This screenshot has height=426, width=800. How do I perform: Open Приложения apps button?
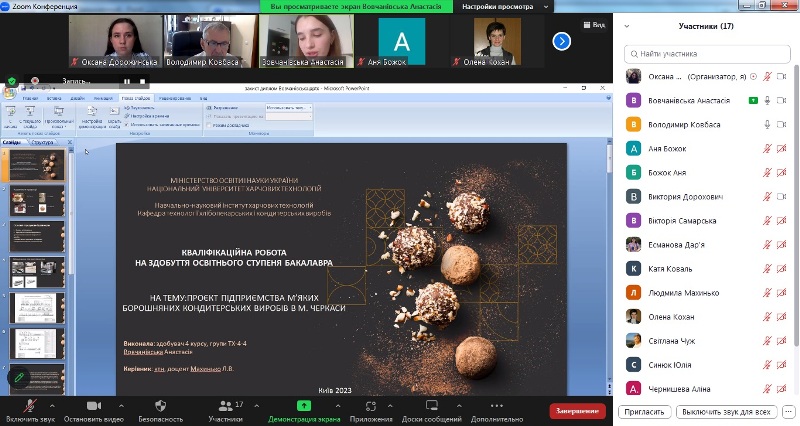coord(371,411)
